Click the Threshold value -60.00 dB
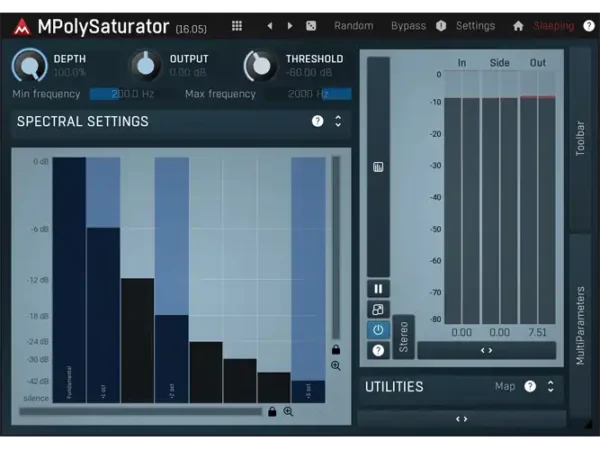 (x=309, y=72)
